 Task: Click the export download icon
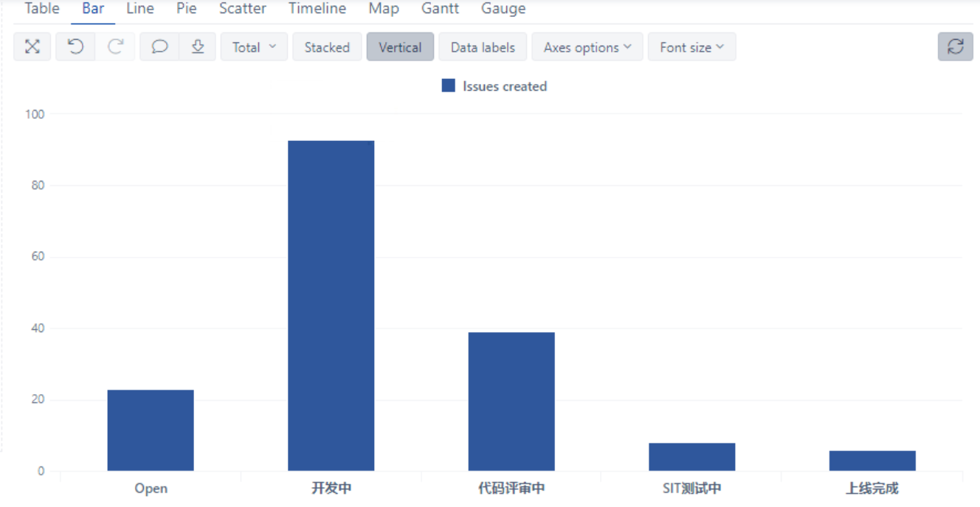(197, 47)
